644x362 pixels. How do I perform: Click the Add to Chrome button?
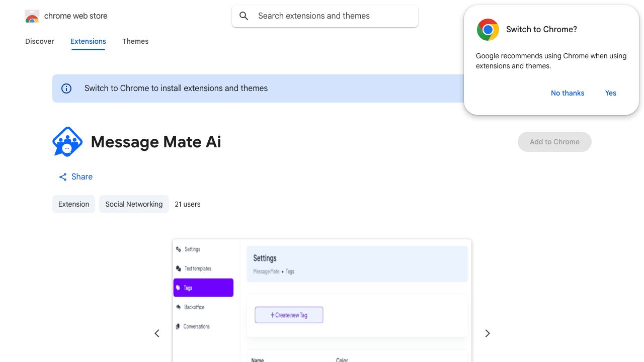pos(554,142)
